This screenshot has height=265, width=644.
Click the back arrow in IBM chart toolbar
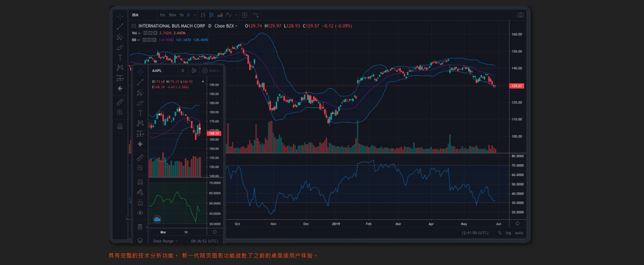click(120, 88)
